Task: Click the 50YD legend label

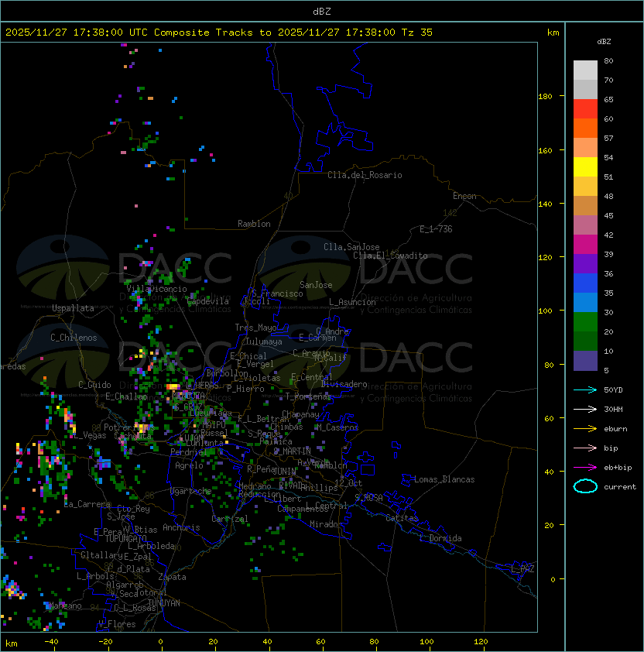Action: point(613,389)
